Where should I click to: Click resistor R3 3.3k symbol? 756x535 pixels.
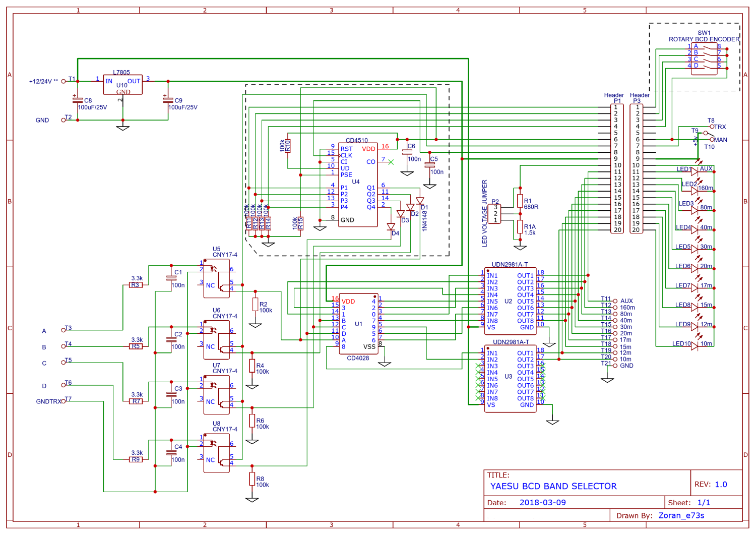point(136,285)
